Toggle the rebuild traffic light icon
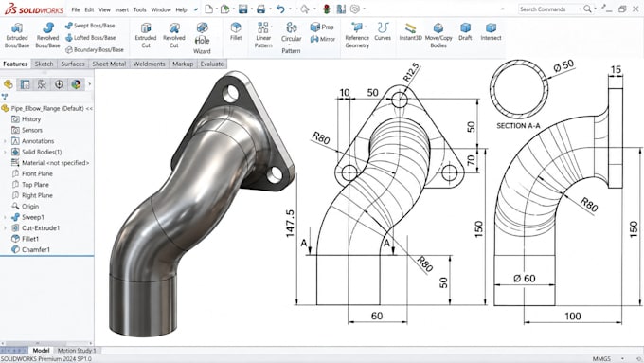The width and height of the screenshot is (644, 363). 327,9
